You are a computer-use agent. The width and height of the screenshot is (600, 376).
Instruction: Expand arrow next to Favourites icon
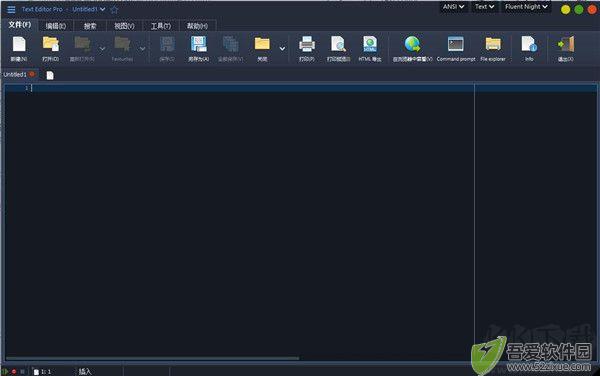[x=142, y=49]
